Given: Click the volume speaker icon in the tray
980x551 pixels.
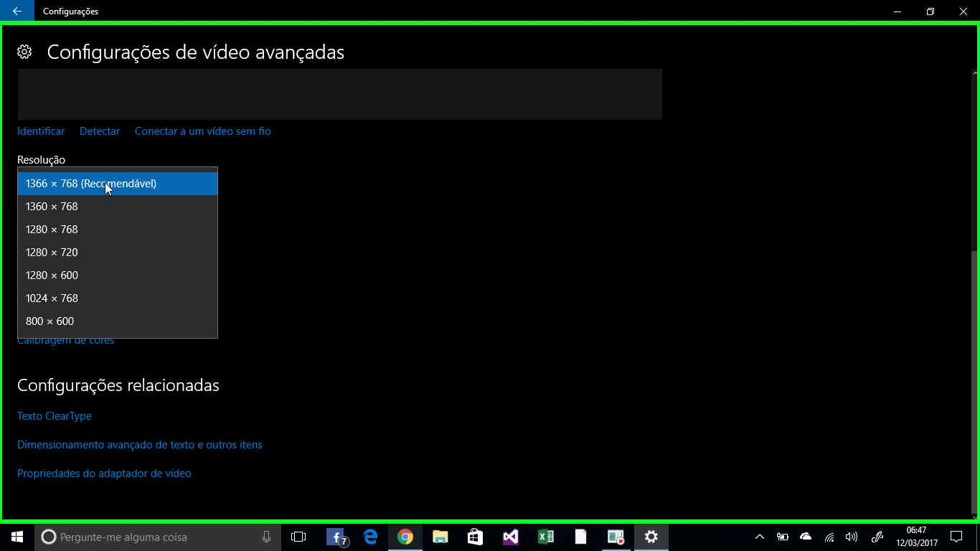Looking at the screenshot, I should point(851,537).
